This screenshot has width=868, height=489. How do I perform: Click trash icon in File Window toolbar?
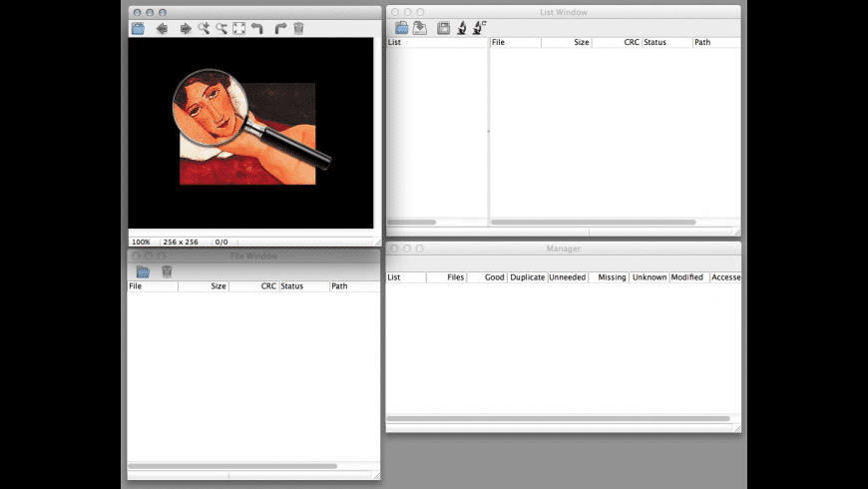click(x=167, y=271)
